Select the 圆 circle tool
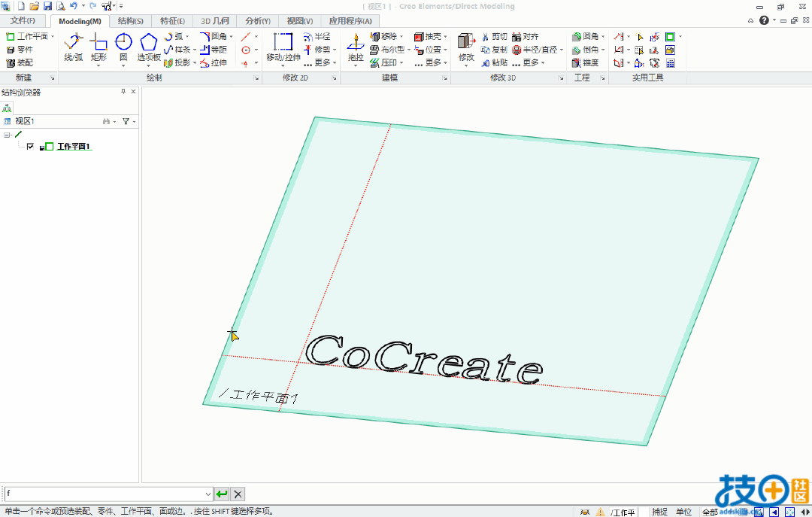 (x=123, y=47)
